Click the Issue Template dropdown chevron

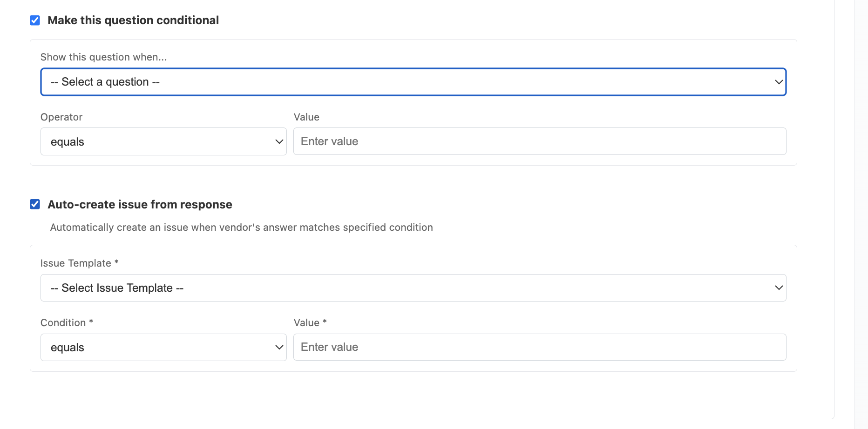[779, 288]
